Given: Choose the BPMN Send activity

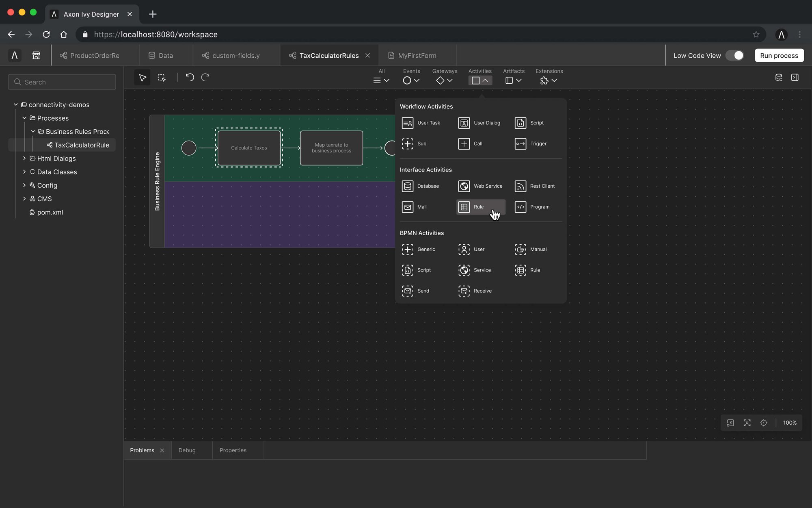Looking at the screenshot, I should pos(415,291).
